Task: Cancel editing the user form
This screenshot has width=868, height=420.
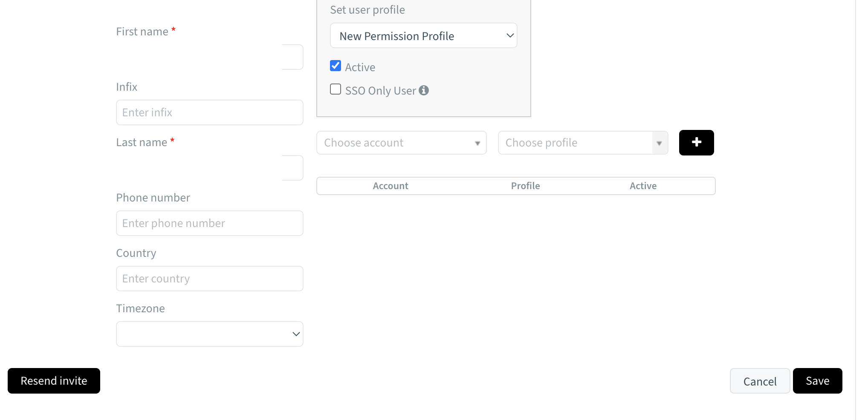Action: [760, 380]
